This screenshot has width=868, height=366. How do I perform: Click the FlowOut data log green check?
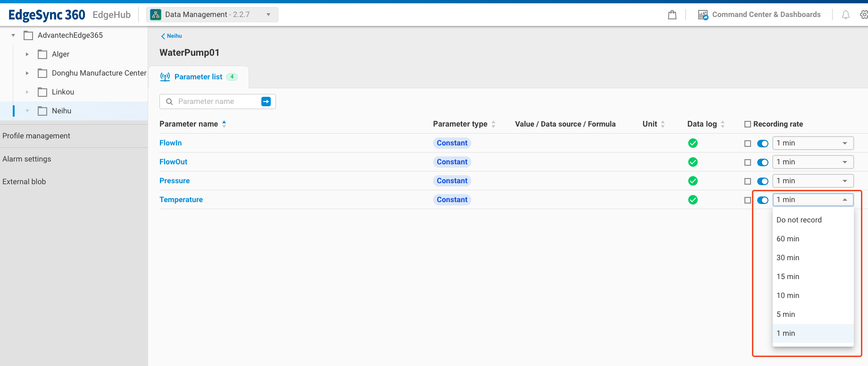[x=693, y=162]
